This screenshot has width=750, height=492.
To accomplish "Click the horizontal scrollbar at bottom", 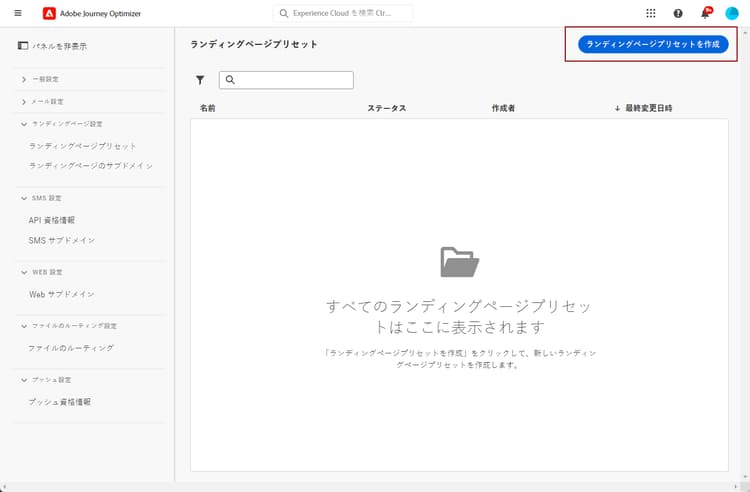I will 369,487.
